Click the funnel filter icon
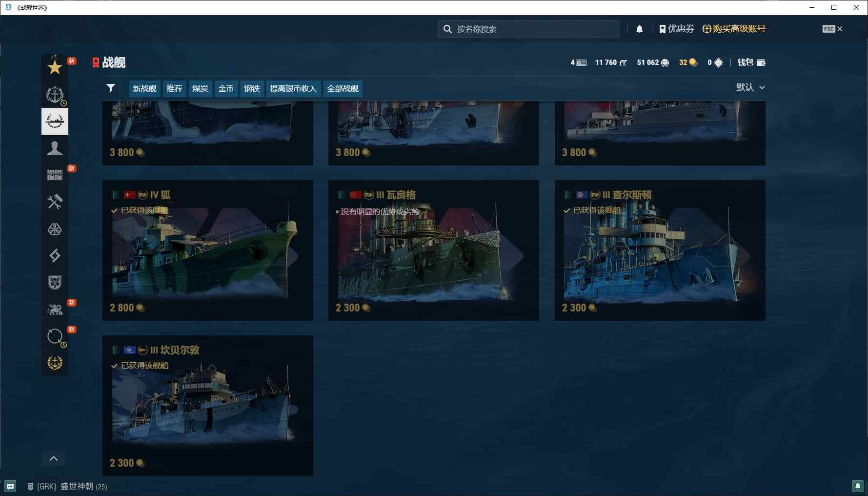868x496 pixels. coord(111,88)
